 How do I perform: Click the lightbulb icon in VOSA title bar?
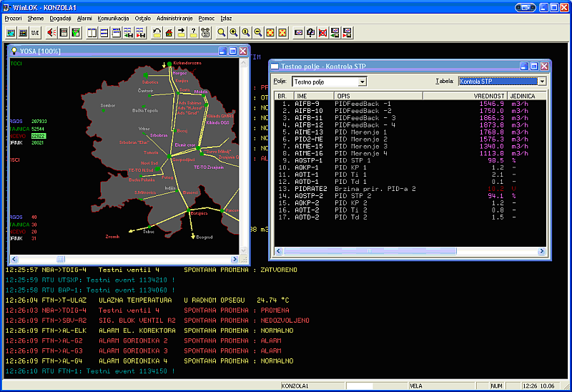coord(14,52)
